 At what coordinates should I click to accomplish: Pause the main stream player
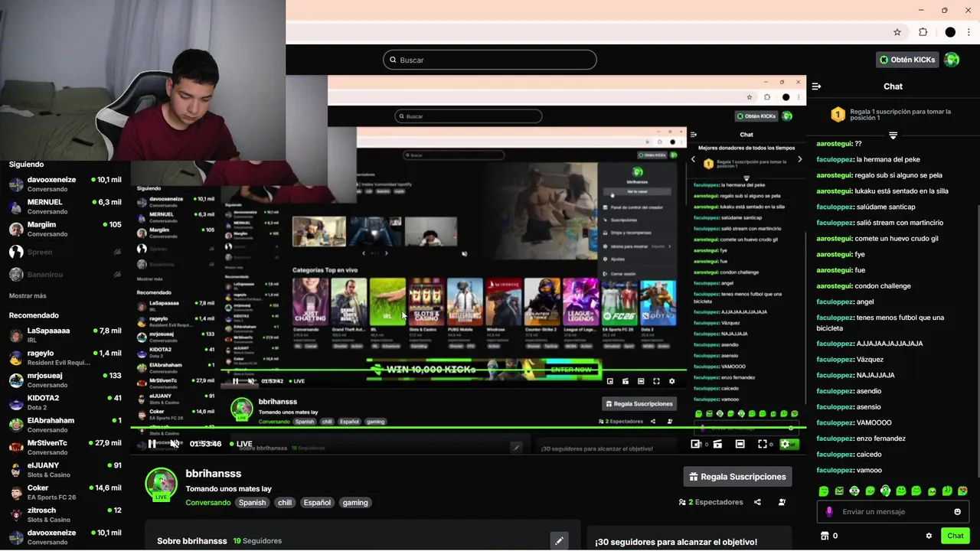click(x=152, y=444)
